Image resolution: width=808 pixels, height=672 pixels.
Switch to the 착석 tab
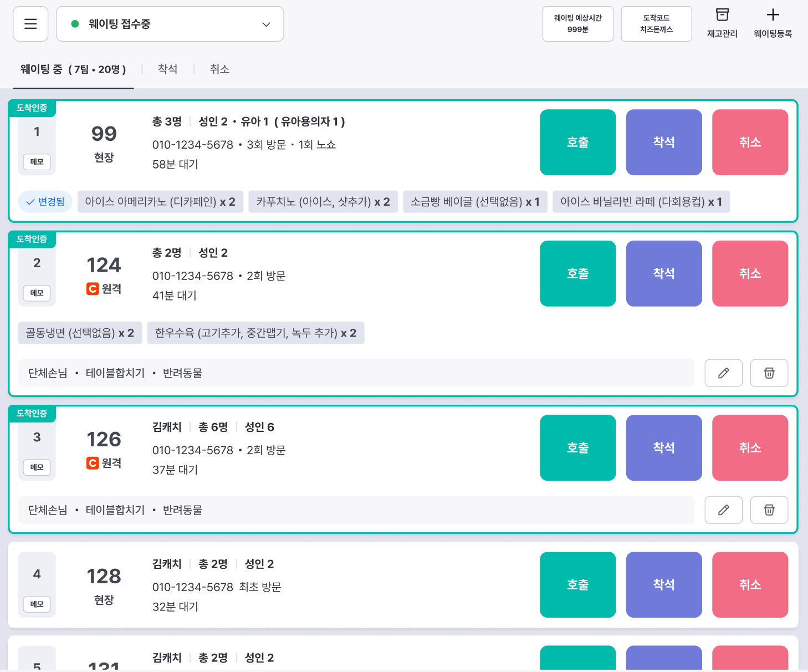click(x=167, y=69)
